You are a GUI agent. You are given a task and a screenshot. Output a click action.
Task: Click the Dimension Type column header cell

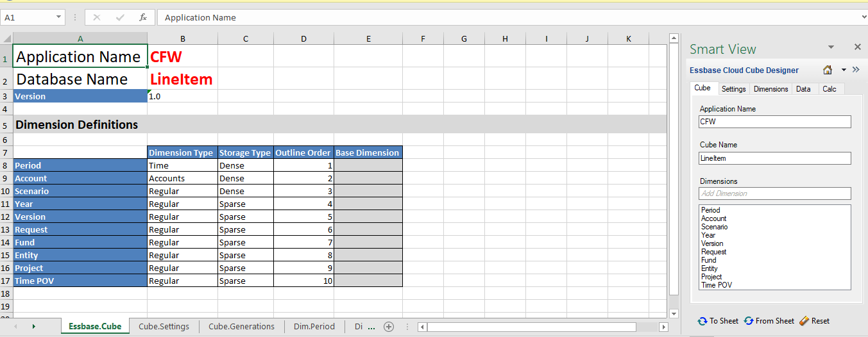coord(182,152)
